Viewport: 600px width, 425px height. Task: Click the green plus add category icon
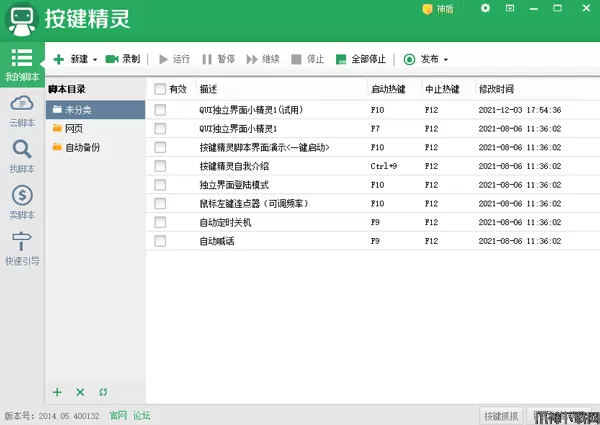click(x=57, y=392)
